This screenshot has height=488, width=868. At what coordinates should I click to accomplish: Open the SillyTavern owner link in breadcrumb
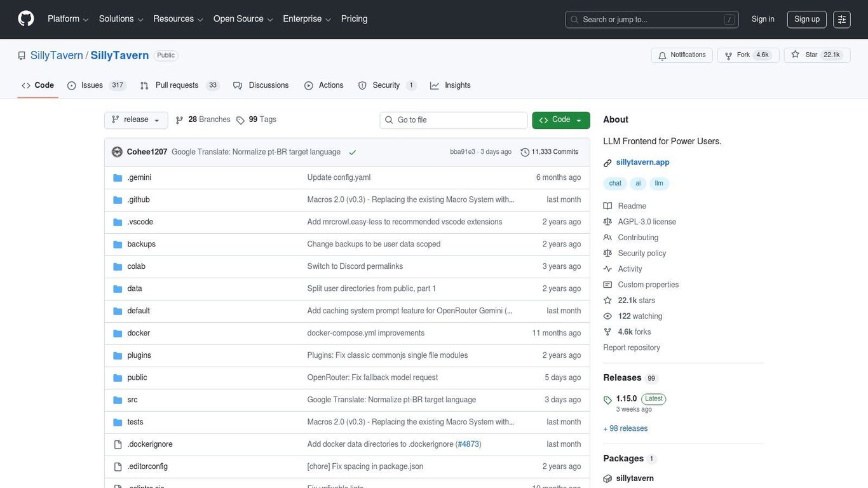pos(57,55)
